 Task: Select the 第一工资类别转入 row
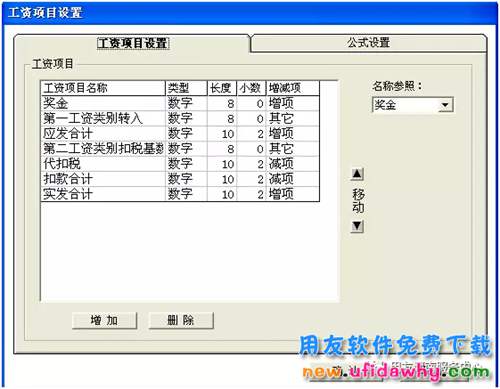click(x=180, y=118)
